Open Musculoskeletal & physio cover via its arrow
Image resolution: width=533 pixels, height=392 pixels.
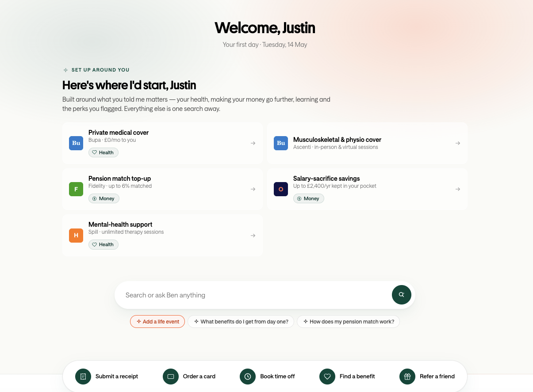coord(458,143)
